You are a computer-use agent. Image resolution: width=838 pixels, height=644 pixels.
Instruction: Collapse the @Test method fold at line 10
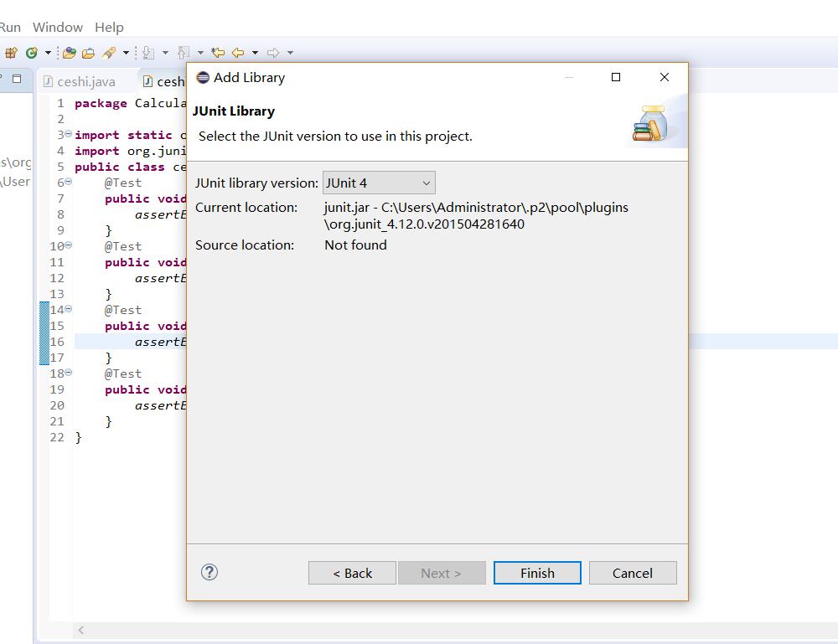click(x=69, y=245)
